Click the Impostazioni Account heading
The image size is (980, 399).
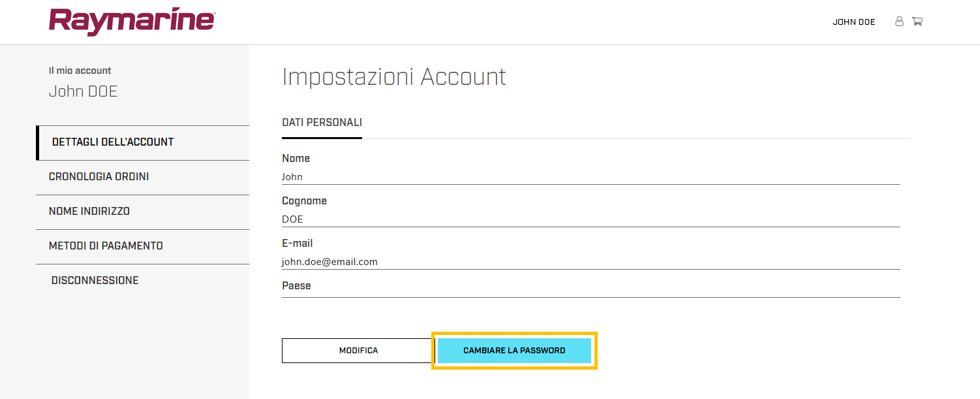(x=394, y=77)
